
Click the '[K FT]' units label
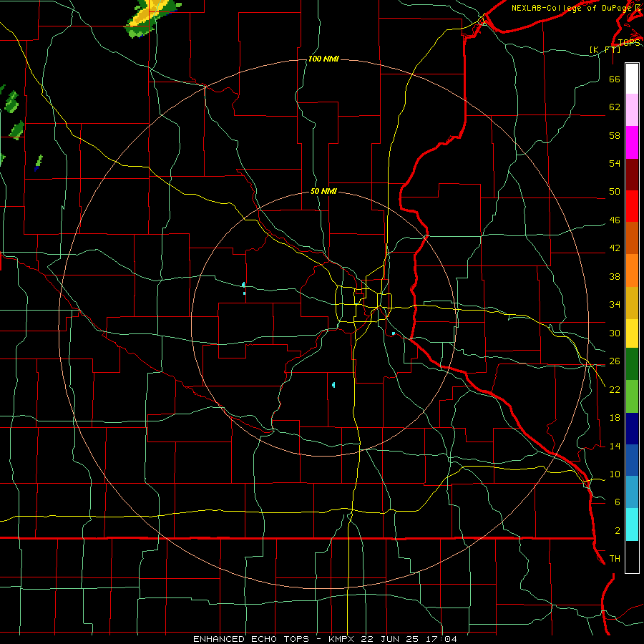click(605, 49)
